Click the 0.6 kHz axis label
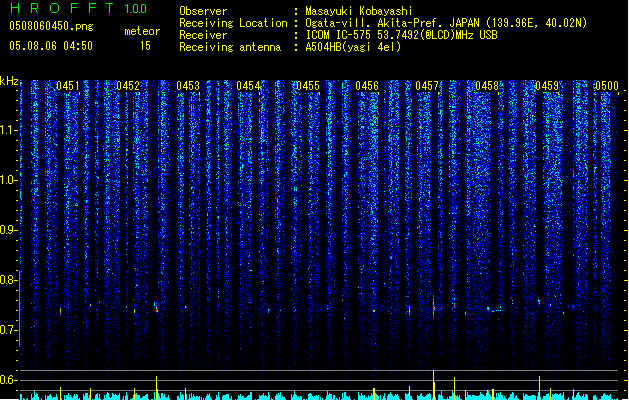The image size is (629, 400). pyautogui.click(x=9, y=380)
